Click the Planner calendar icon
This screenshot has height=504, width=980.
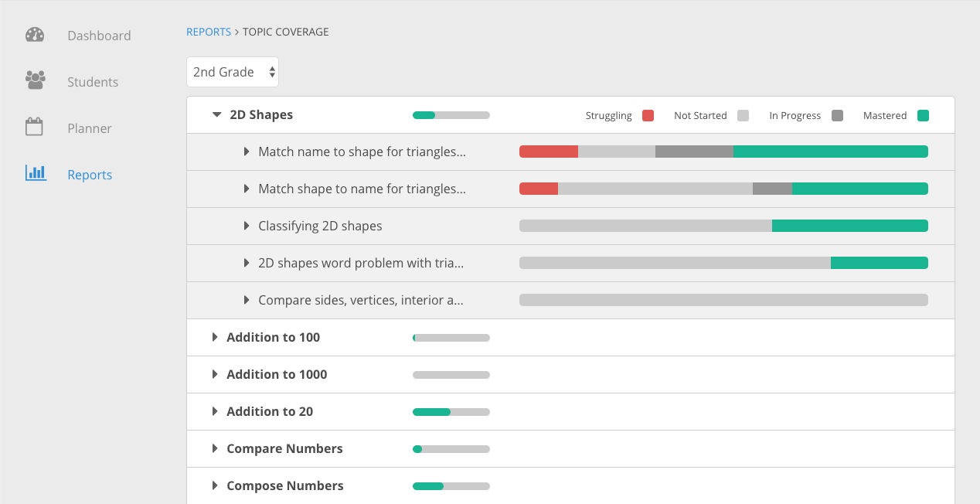[35, 128]
